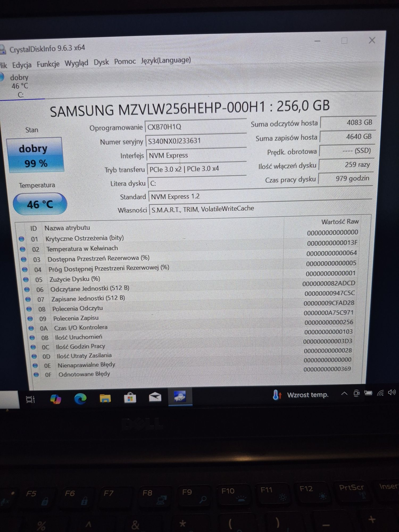This screenshot has height=532, width=399.
Task: Select the Zapisane Jednostki (512 B) row
Action: point(190,296)
